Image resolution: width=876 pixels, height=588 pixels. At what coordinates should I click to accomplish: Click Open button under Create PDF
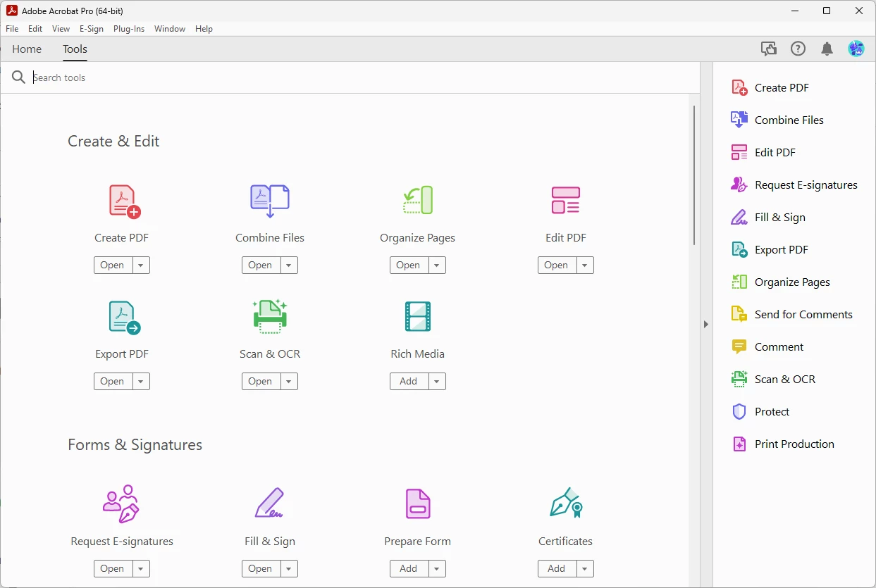[113, 265]
